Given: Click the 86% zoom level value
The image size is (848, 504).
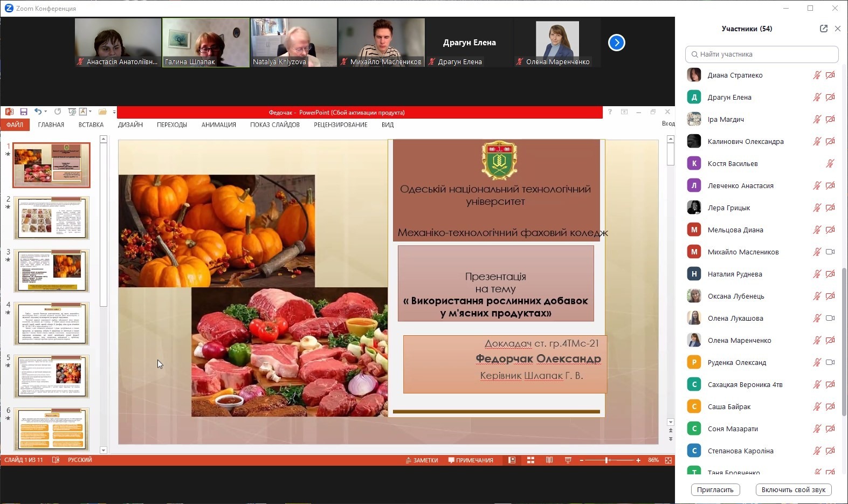Looking at the screenshot, I should (653, 460).
